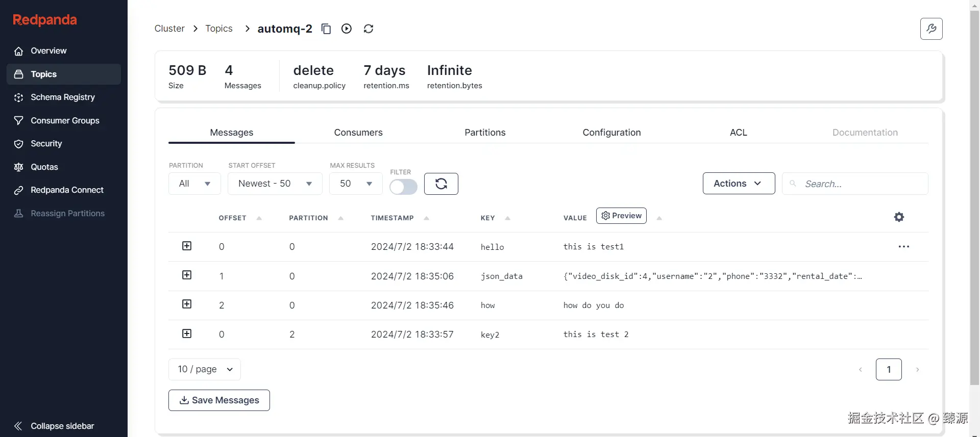Open the Partition dropdown set to All
The height and width of the screenshot is (437, 980).
194,184
